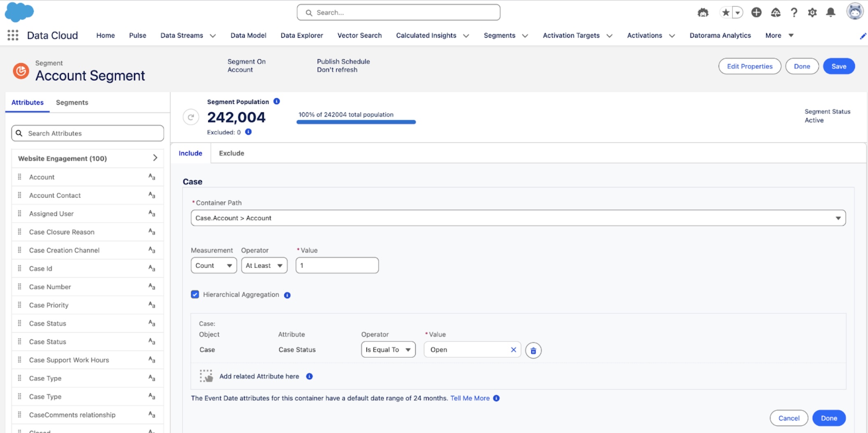Click the drag handle for Case Priority

point(19,305)
